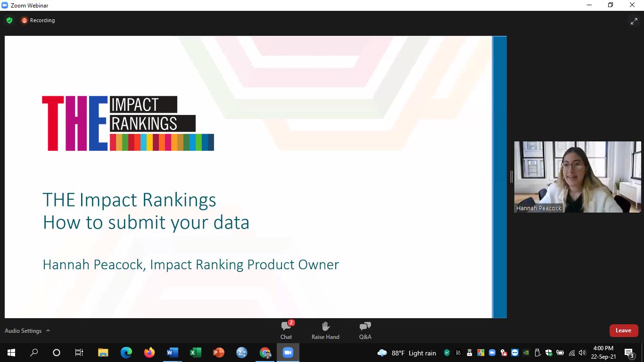
Task: Enter full screen mode
Action: pos(634,21)
